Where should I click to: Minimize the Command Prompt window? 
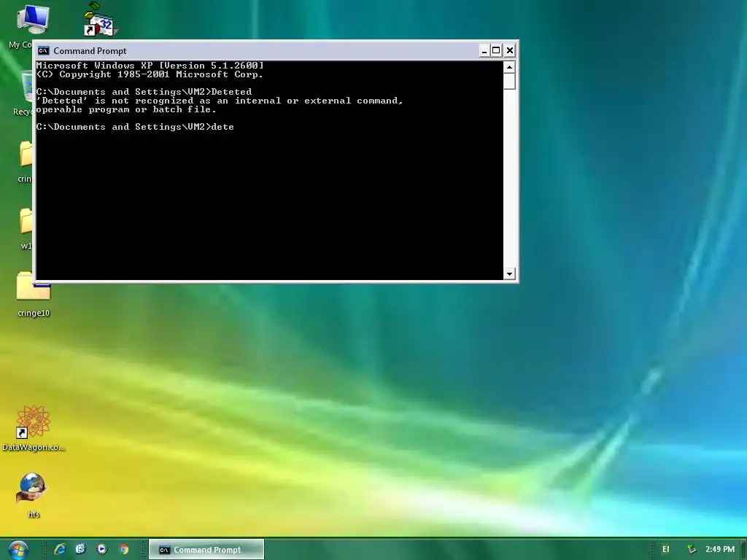click(x=484, y=50)
